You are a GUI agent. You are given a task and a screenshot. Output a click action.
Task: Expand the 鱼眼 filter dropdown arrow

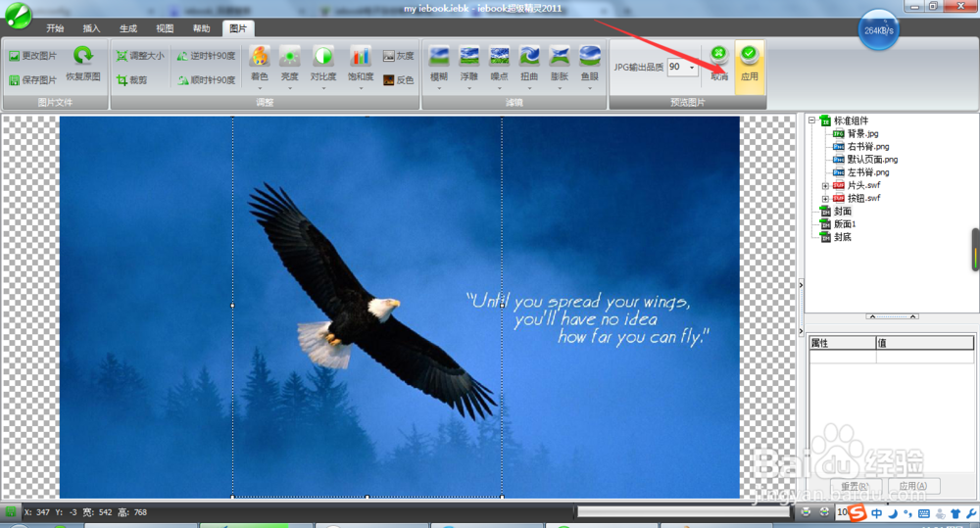pyautogui.click(x=589, y=88)
